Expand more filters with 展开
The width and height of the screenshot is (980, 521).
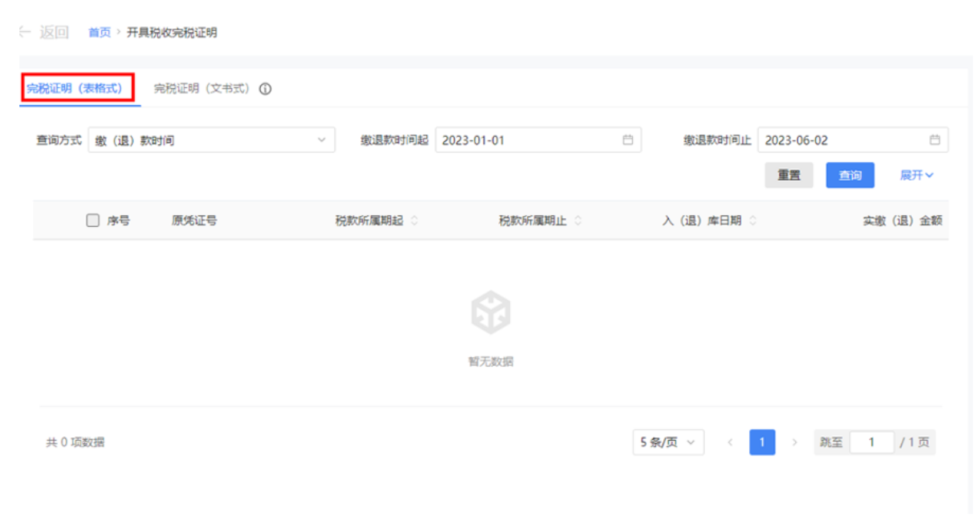tap(916, 175)
